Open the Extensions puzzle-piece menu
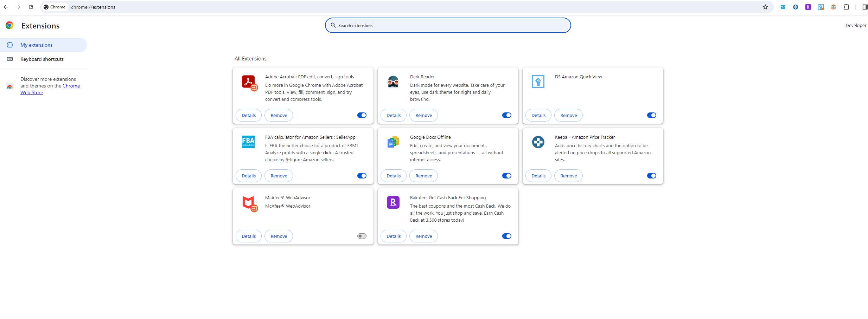Screen dimensions: 868x319 847,7
